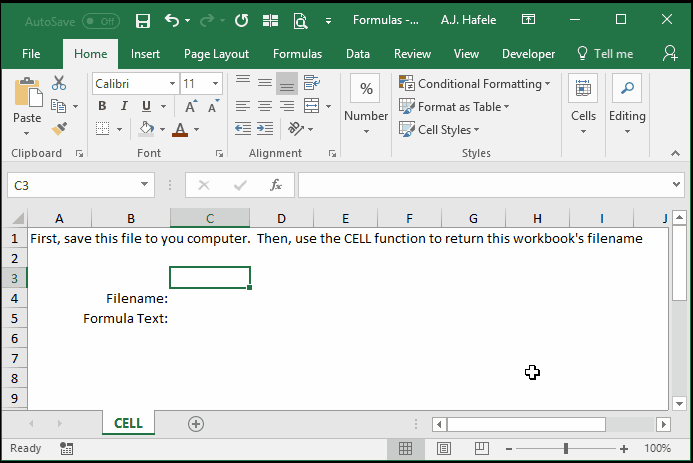Click the formula bar input field
This screenshot has width=693, height=463.
(x=484, y=185)
